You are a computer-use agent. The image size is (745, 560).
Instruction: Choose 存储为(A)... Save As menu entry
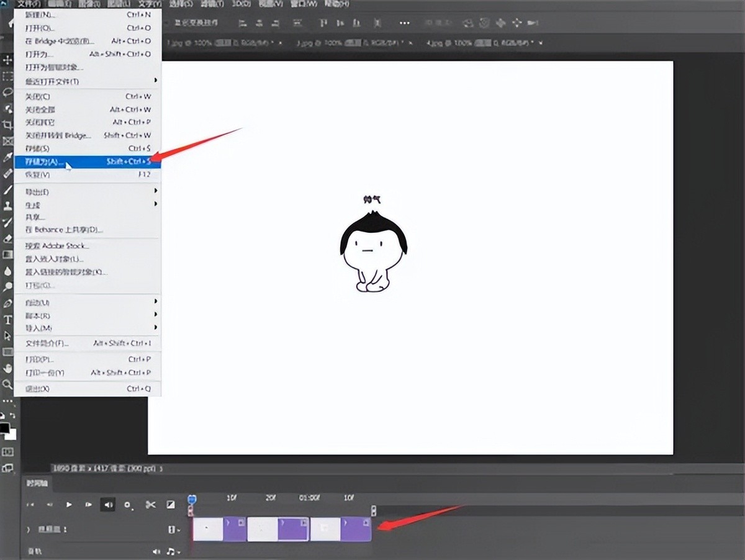tap(45, 162)
